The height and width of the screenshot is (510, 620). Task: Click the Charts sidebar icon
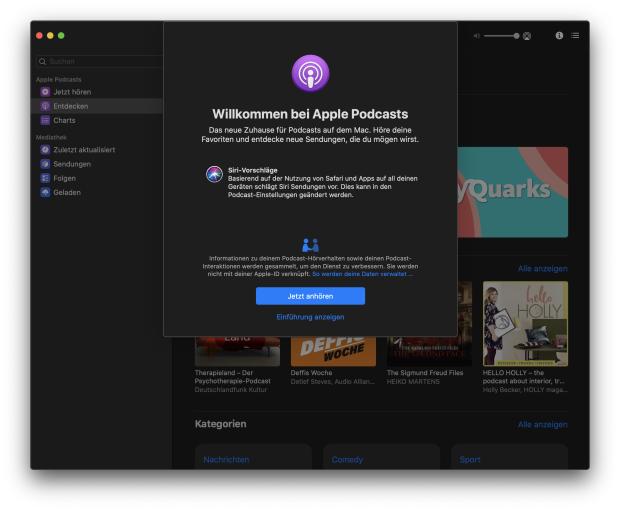pos(45,120)
